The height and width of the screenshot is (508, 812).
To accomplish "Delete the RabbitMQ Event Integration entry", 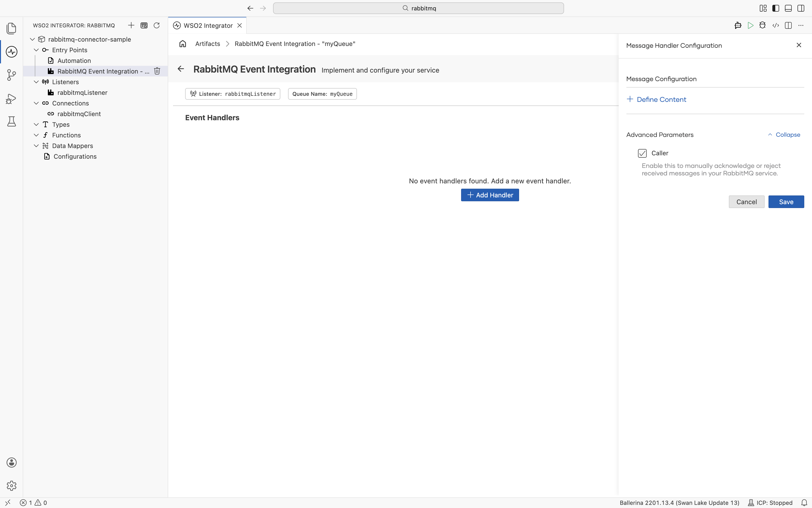I will click(157, 71).
